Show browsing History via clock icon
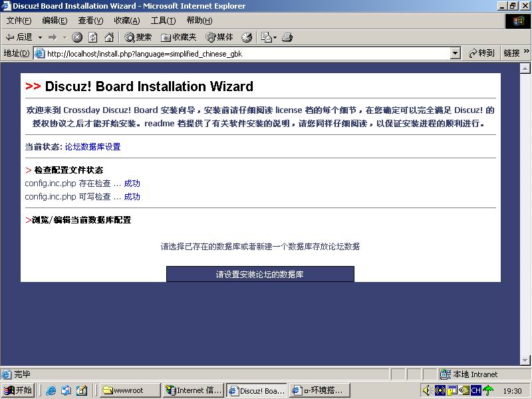The image size is (532, 399). coord(247,37)
